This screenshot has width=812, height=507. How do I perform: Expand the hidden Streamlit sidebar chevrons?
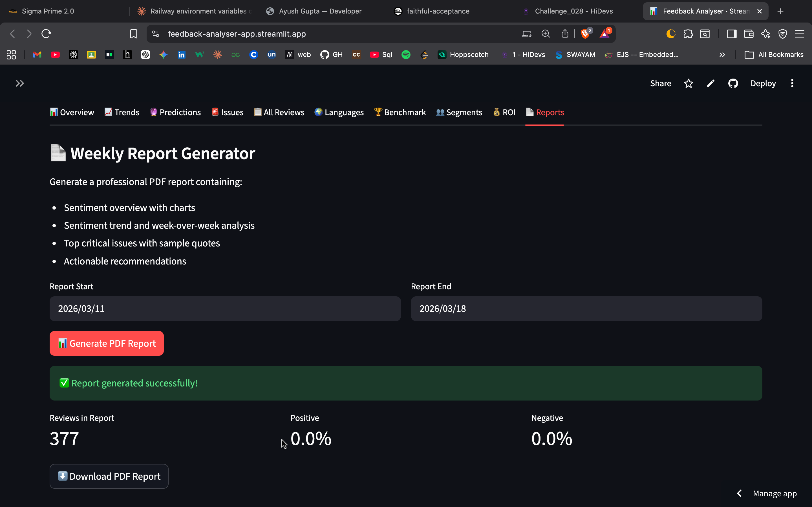point(20,83)
